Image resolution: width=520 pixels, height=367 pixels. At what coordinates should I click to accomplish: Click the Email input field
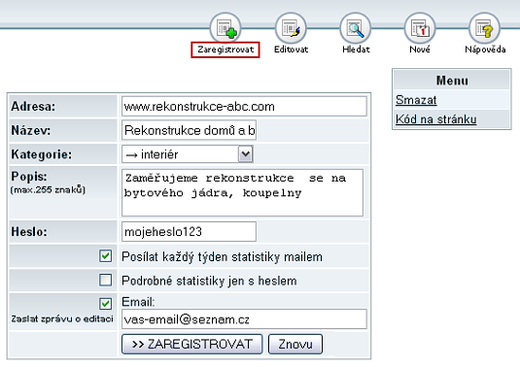pyautogui.click(x=244, y=319)
